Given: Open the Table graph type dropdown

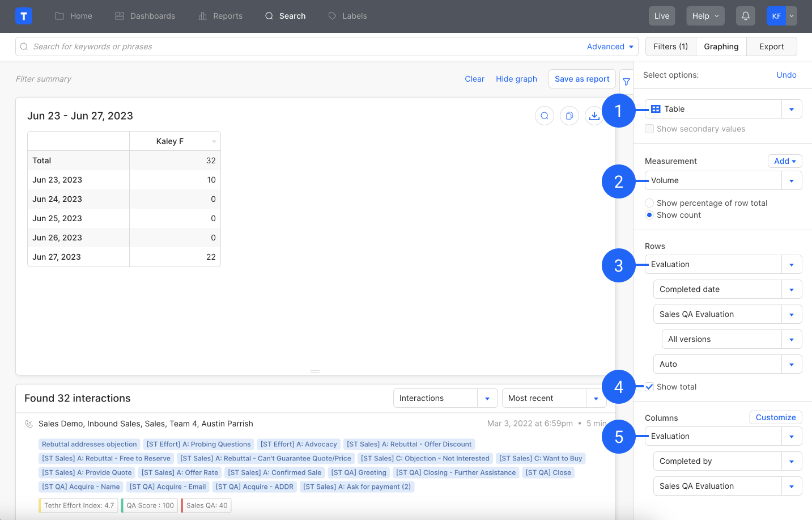Looking at the screenshot, I should [x=791, y=109].
